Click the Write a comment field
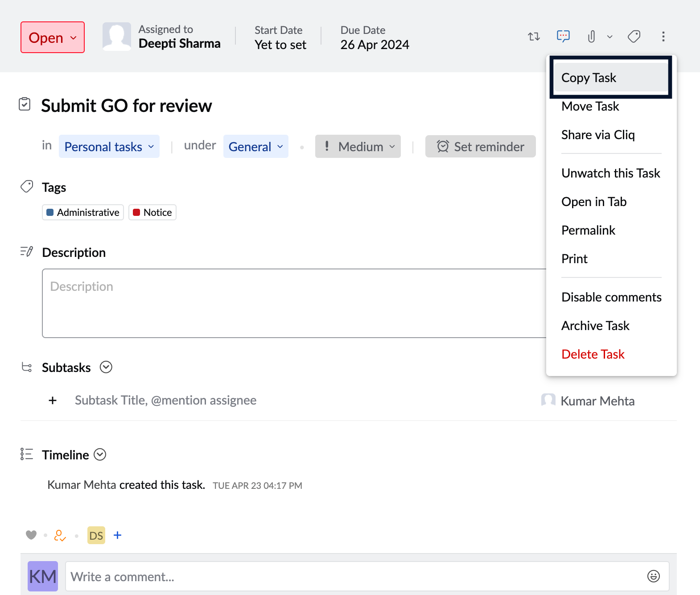This screenshot has height=595, width=700. click(x=367, y=576)
